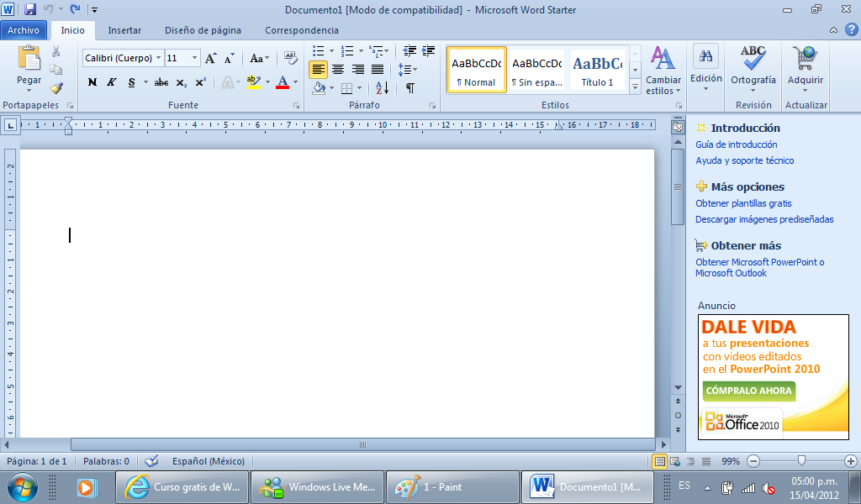Click CÓMPRALO AHORA in the ad
The height and width of the screenshot is (504, 861).
pyautogui.click(x=748, y=391)
